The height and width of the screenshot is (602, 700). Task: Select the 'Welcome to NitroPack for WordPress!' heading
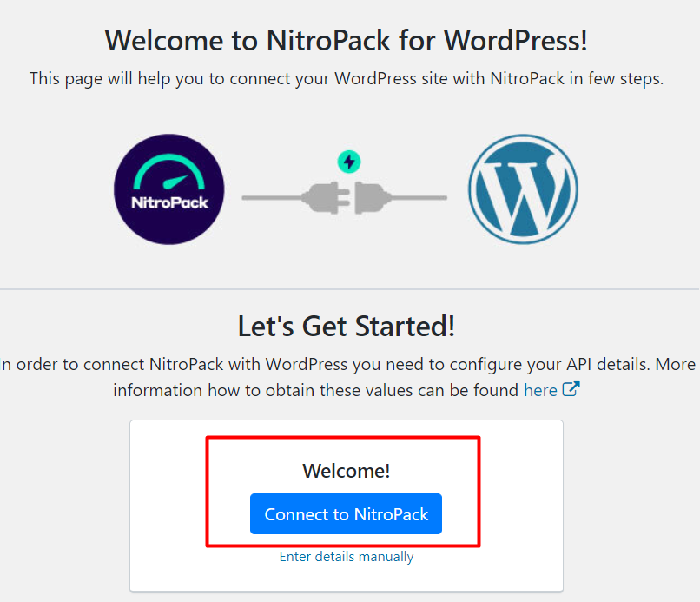tap(346, 41)
